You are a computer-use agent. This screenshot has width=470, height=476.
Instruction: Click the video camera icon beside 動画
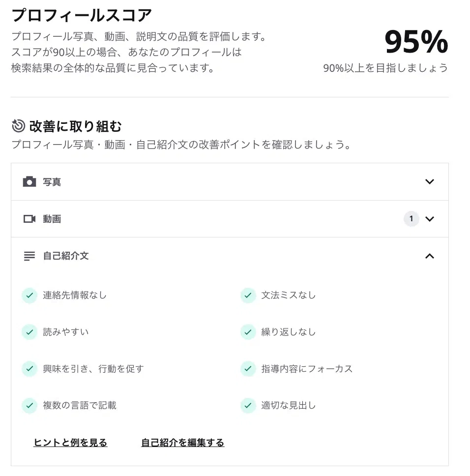click(x=29, y=218)
